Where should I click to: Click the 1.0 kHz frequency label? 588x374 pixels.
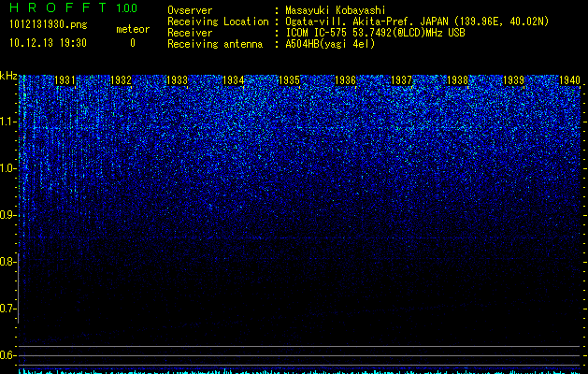coord(7,168)
